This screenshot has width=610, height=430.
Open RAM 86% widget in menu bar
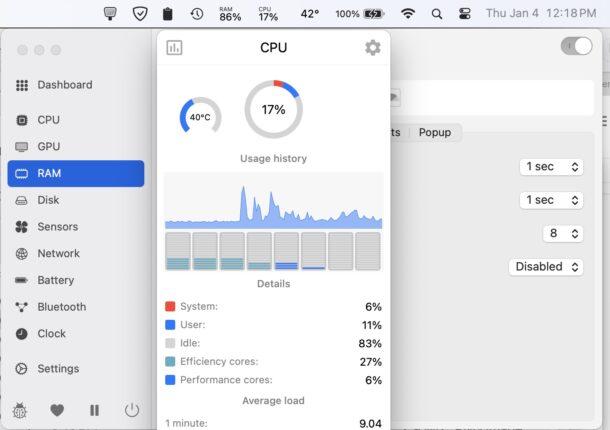[x=230, y=14]
